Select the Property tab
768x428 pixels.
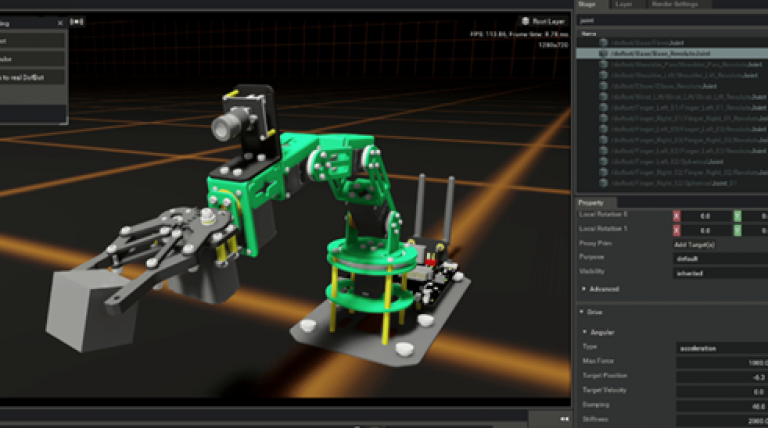click(x=591, y=203)
